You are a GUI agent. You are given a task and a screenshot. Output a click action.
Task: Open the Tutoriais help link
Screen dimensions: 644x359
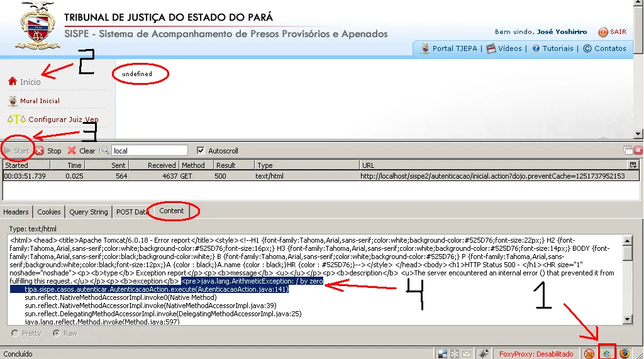click(x=552, y=48)
